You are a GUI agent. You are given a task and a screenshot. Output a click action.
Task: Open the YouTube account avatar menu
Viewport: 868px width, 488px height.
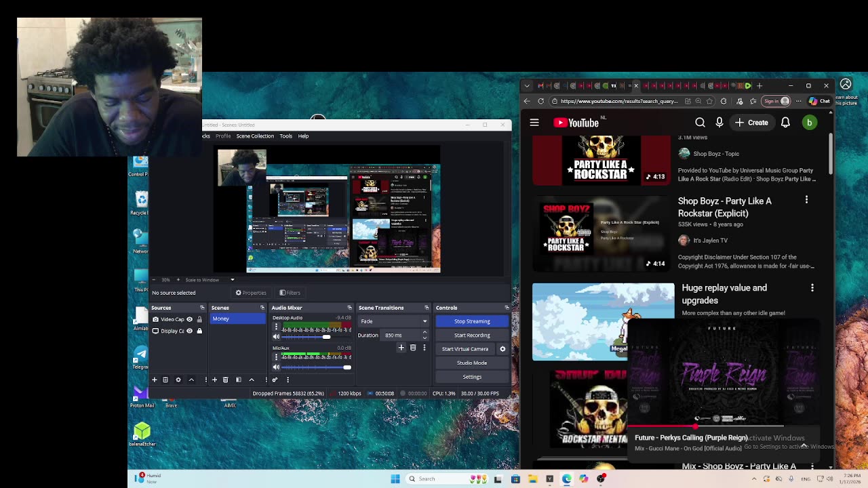pos(809,123)
